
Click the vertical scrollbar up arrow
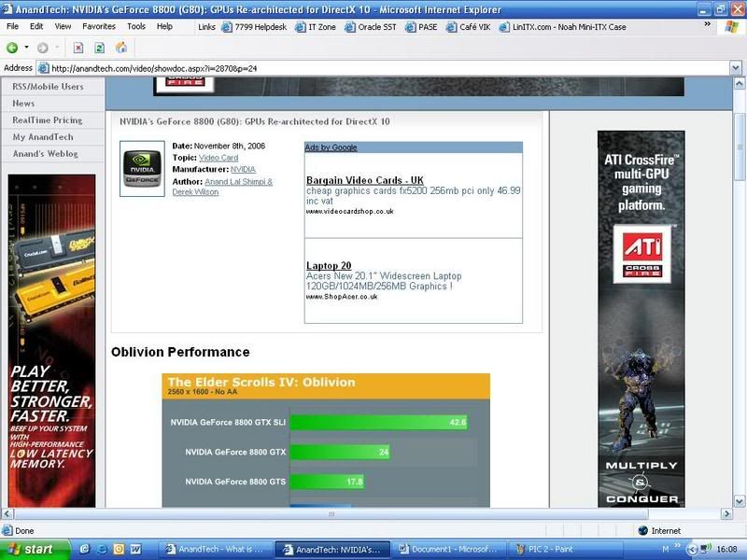click(x=740, y=84)
